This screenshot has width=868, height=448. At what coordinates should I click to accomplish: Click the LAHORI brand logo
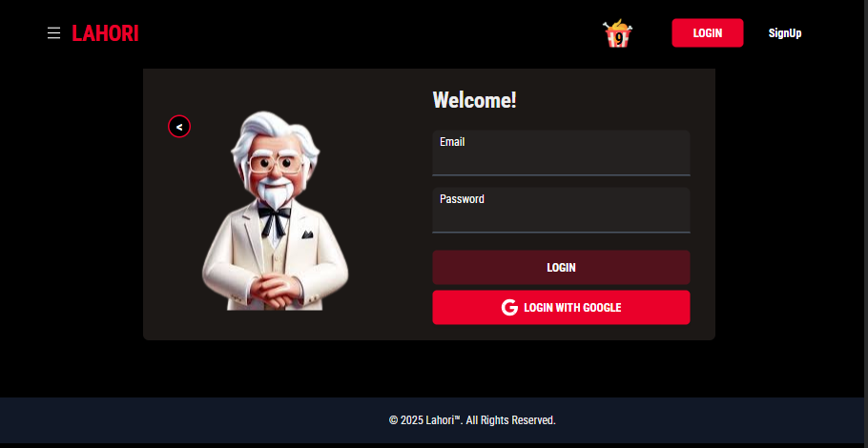pos(105,33)
